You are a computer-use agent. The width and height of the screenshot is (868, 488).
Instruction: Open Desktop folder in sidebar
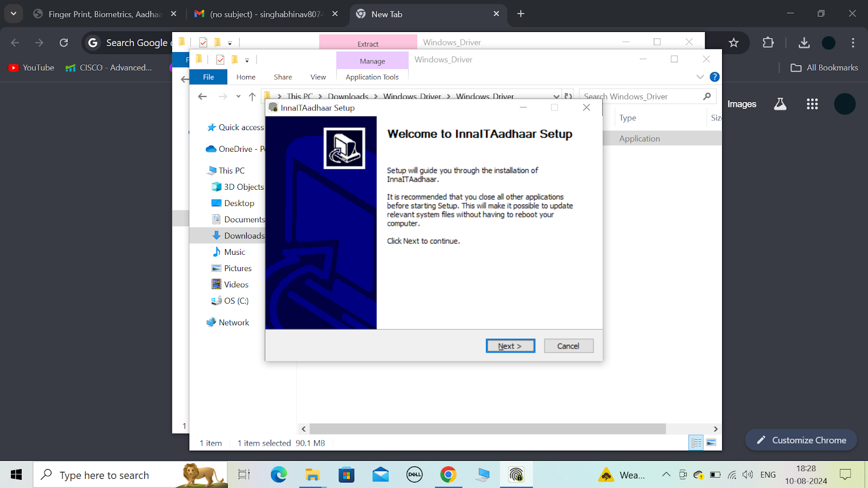tap(233, 203)
